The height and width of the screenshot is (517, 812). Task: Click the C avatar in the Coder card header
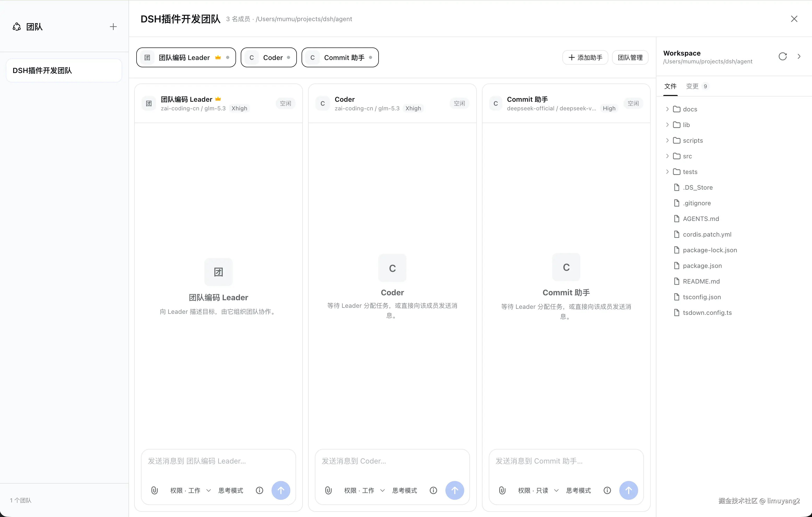[x=323, y=103]
